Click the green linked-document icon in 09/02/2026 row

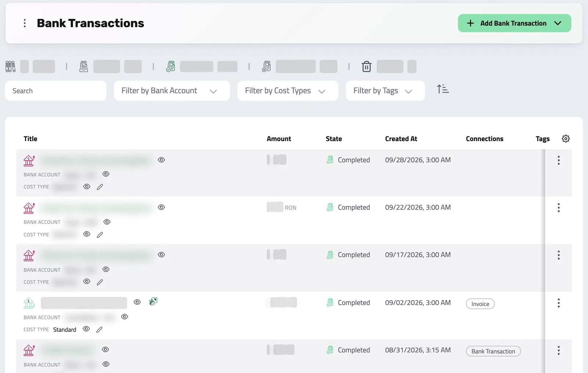[x=153, y=302]
